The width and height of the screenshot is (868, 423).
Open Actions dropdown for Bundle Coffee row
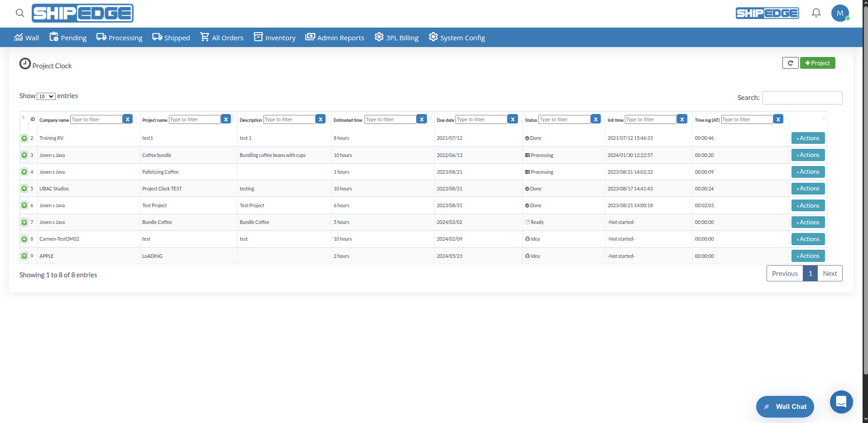coord(808,223)
